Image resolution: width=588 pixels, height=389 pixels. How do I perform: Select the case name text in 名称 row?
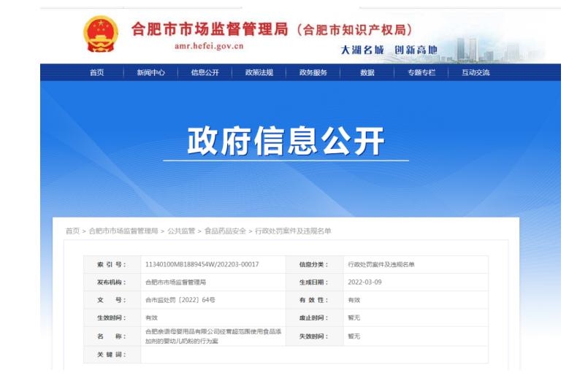(x=213, y=336)
